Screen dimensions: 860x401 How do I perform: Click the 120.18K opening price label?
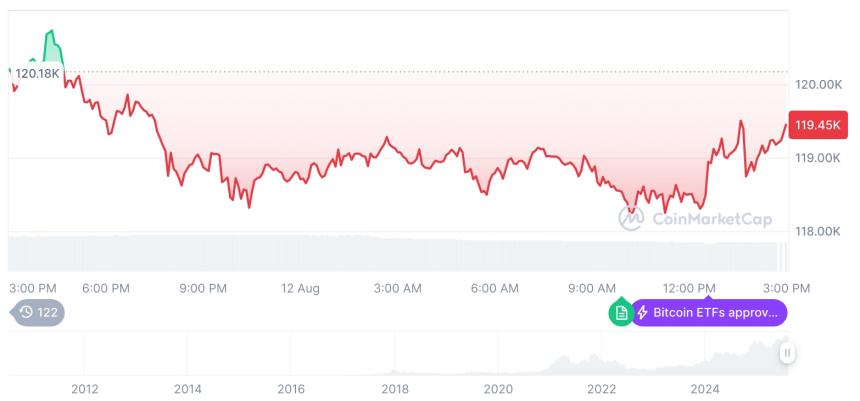[x=37, y=73]
